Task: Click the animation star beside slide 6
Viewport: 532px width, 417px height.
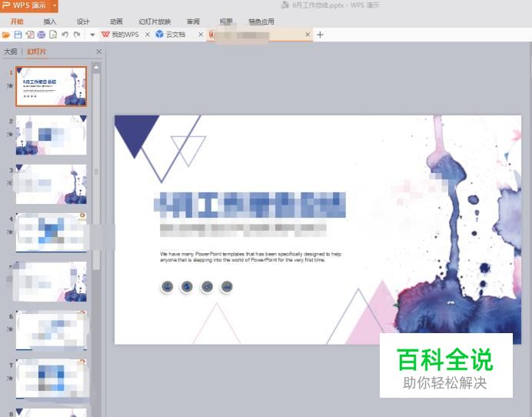Action: (x=10, y=329)
